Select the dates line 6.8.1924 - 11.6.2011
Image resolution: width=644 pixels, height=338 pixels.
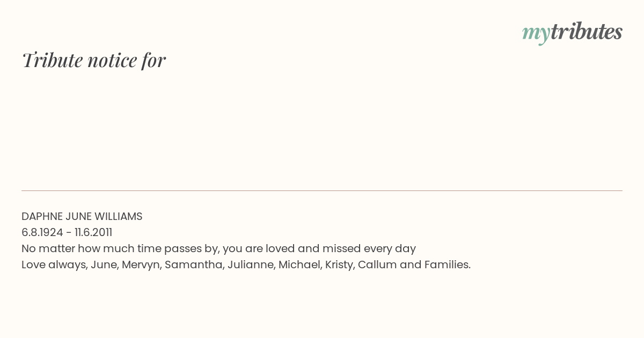pyautogui.click(x=67, y=232)
